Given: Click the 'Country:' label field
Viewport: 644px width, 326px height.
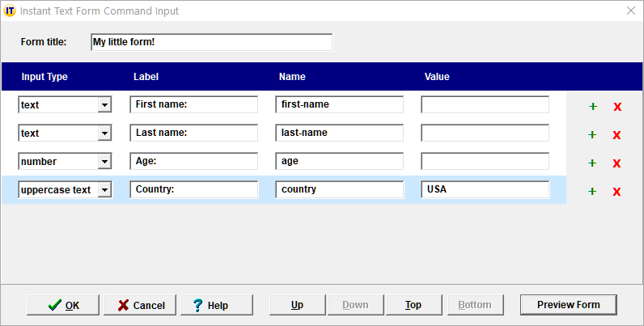Looking at the screenshot, I should click(194, 189).
